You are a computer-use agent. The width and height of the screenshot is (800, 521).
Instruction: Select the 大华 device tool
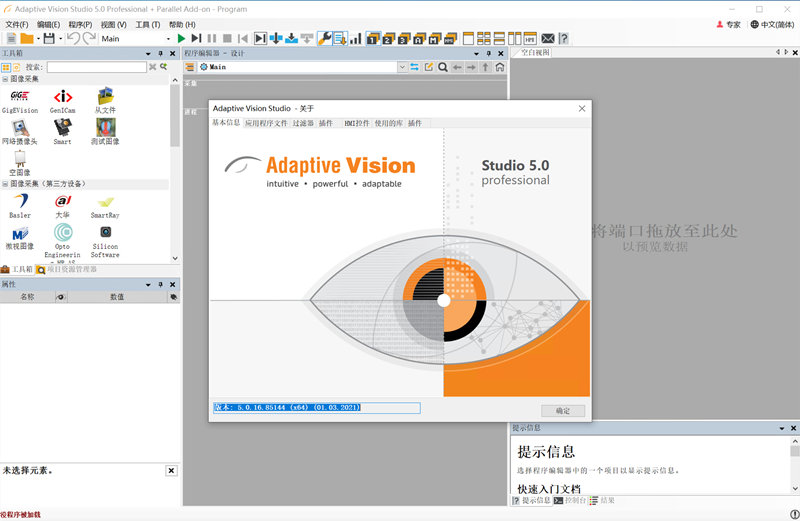tap(63, 206)
